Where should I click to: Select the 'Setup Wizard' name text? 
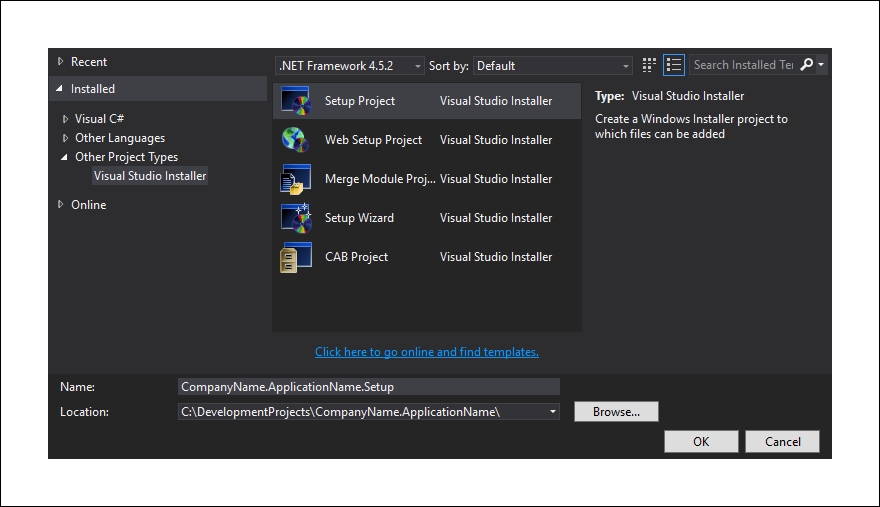[359, 218]
